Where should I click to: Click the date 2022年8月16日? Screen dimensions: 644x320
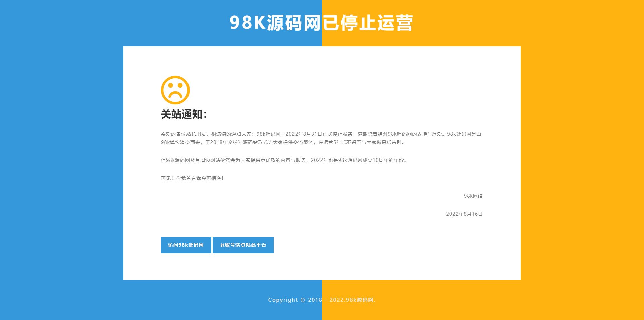point(464,214)
